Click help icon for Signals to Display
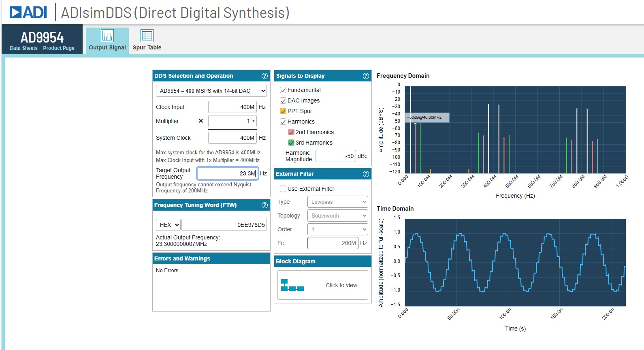The height and width of the screenshot is (350, 644). pyautogui.click(x=366, y=76)
